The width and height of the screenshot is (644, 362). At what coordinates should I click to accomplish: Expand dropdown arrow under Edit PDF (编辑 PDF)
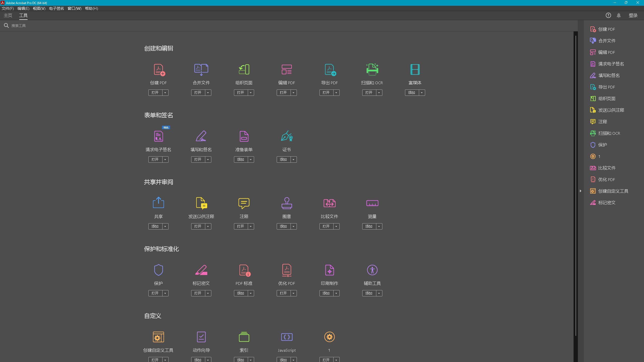pyautogui.click(x=294, y=93)
